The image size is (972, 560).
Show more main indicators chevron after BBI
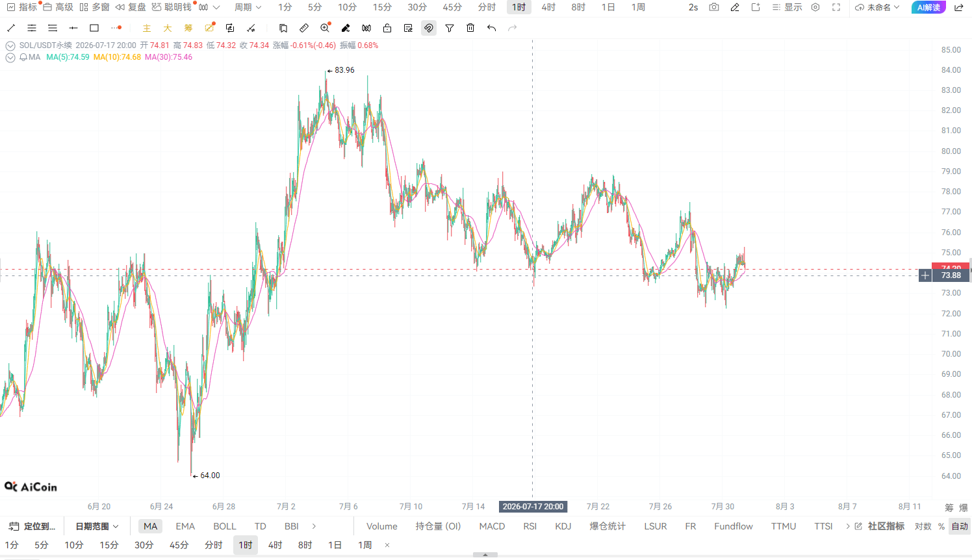[x=314, y=526]
